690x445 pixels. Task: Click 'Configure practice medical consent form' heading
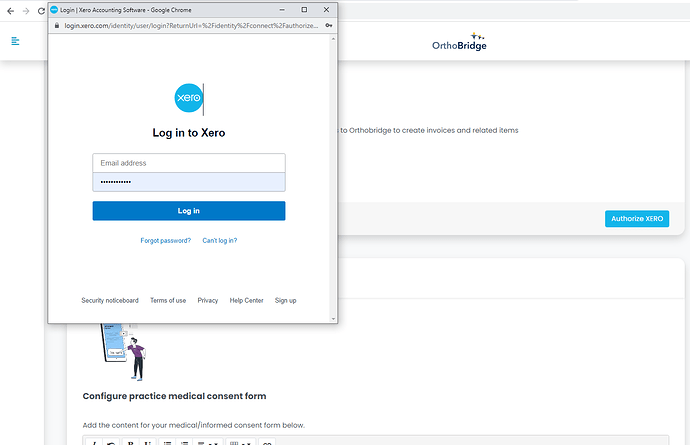point(174,396)
